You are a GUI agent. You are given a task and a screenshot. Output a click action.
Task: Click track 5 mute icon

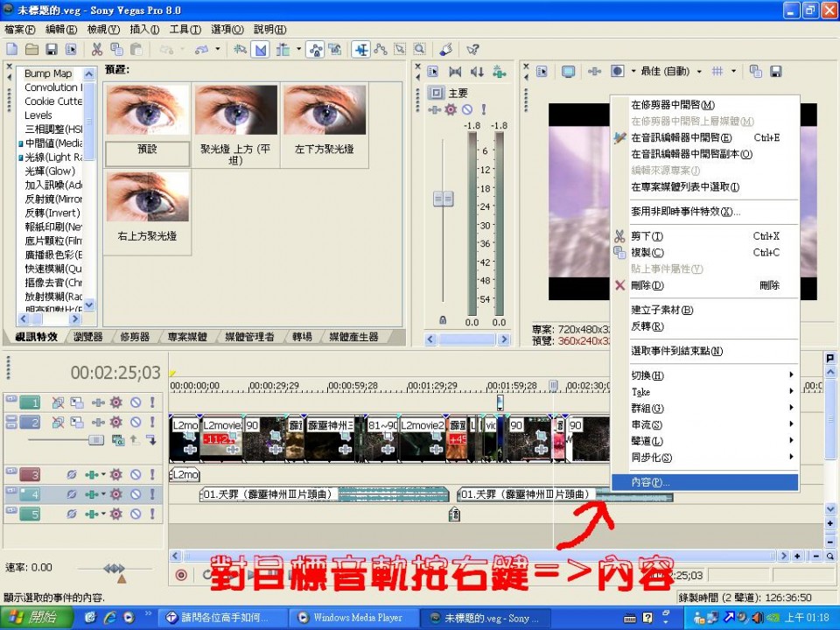pos(136,514)
